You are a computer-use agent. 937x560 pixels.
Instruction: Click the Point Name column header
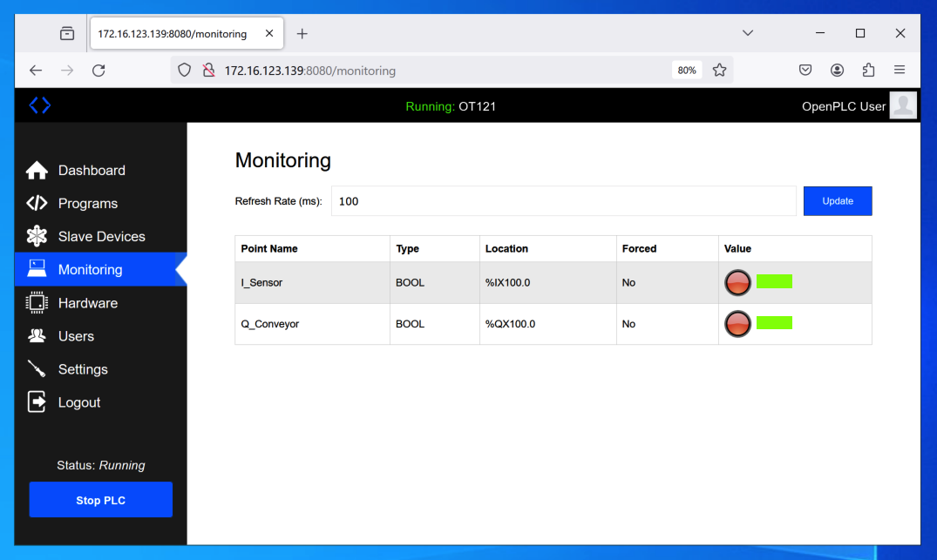click(x=269, y=248)
